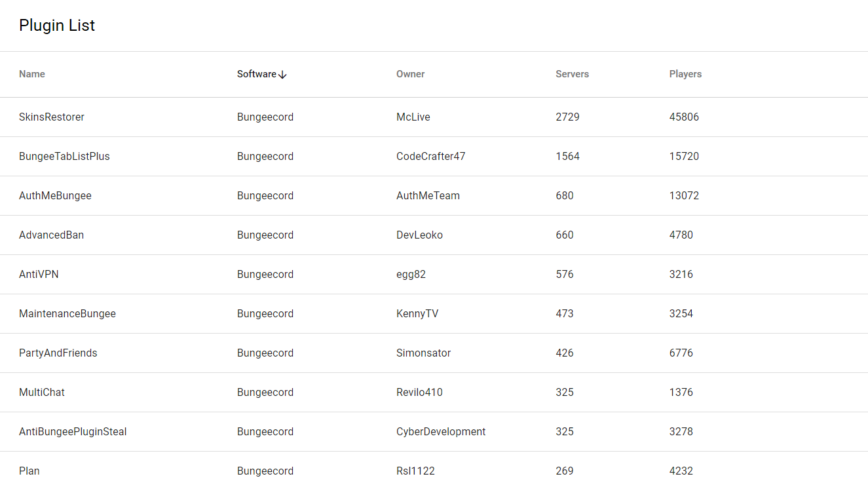
Task: Click players count 4780
Action: pos(681,235)
